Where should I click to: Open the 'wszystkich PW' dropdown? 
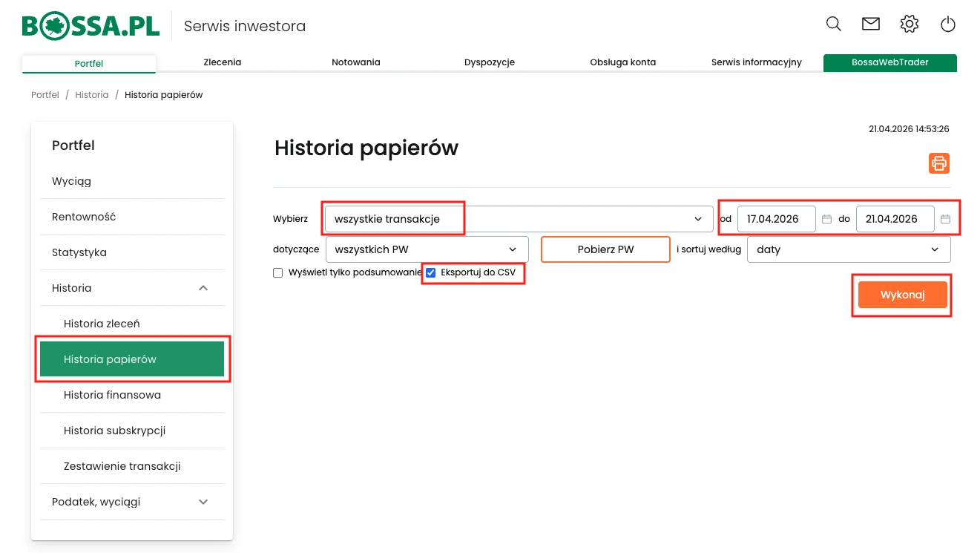pyautogui.click(x=427, y=249)
